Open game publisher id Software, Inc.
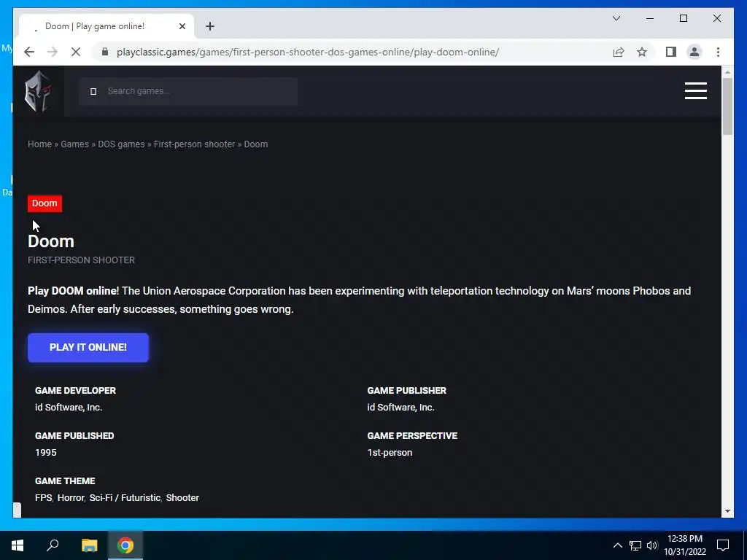Screen dimensions: 747x560 click(400, 407)
